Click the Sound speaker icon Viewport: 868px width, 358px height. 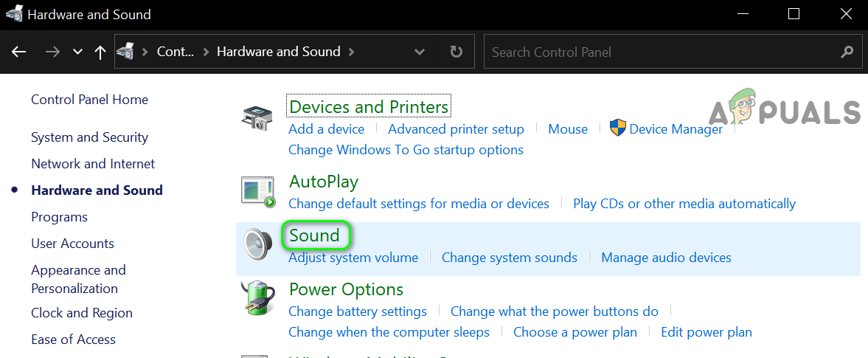tap(258, 243)
